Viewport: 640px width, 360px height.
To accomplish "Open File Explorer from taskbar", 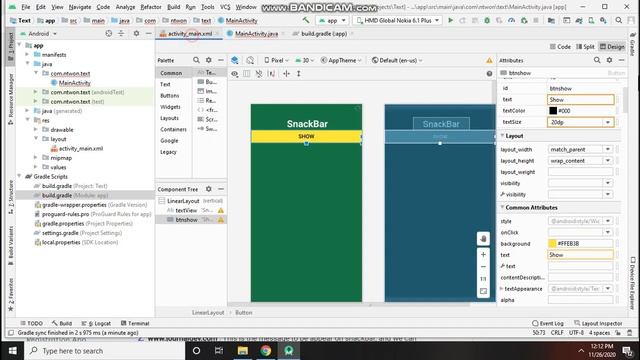I will pos(242,351).
